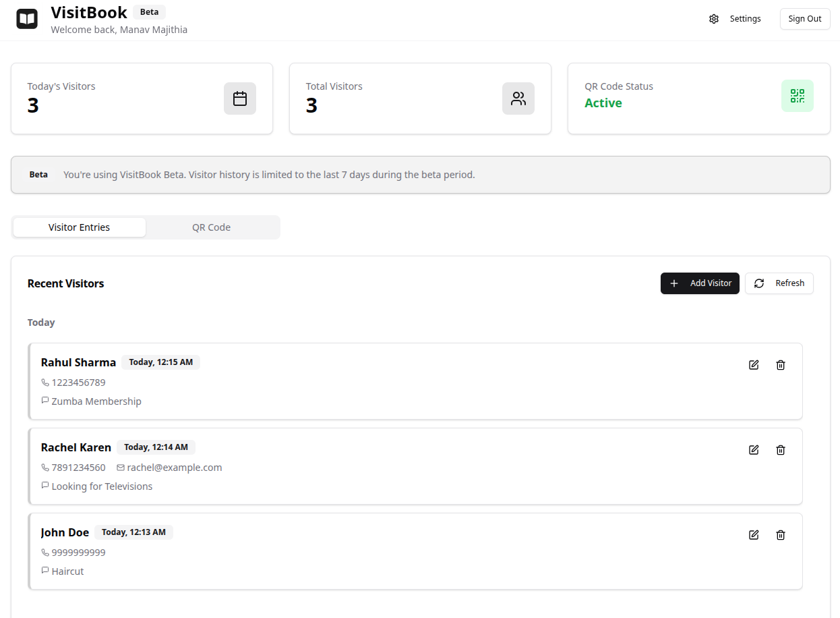
Task: Edit John Doe's visitor entry
Action: tap(754, 535)
